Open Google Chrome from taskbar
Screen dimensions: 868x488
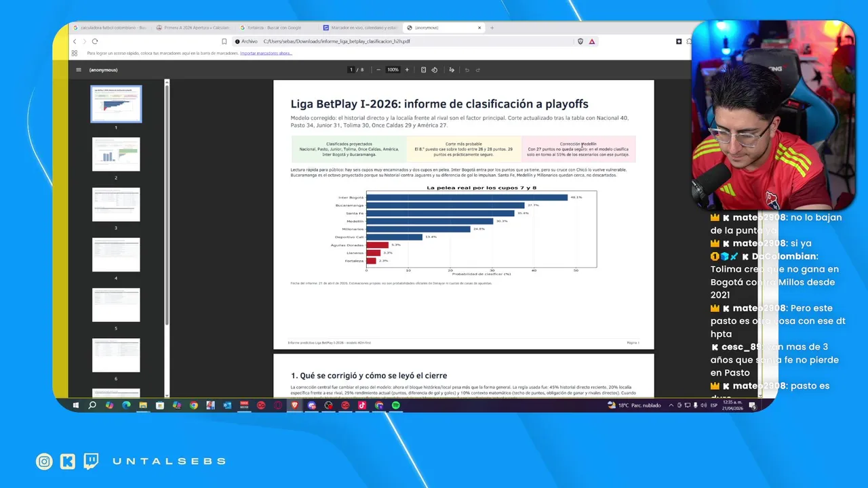193,405
